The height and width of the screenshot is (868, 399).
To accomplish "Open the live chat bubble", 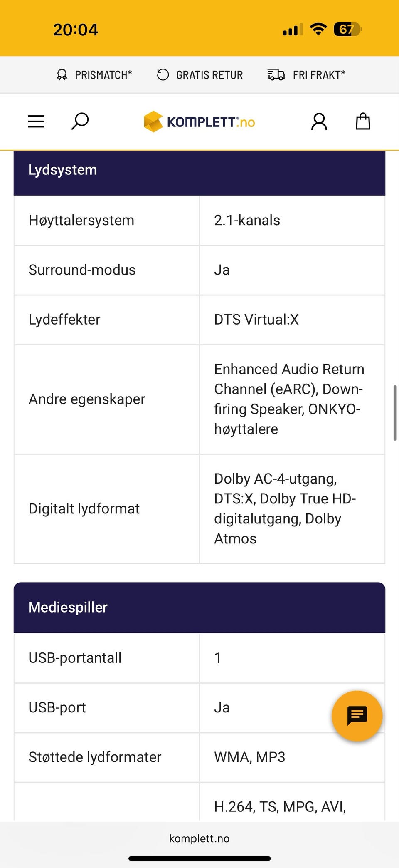I will click(x=357, y=716).
